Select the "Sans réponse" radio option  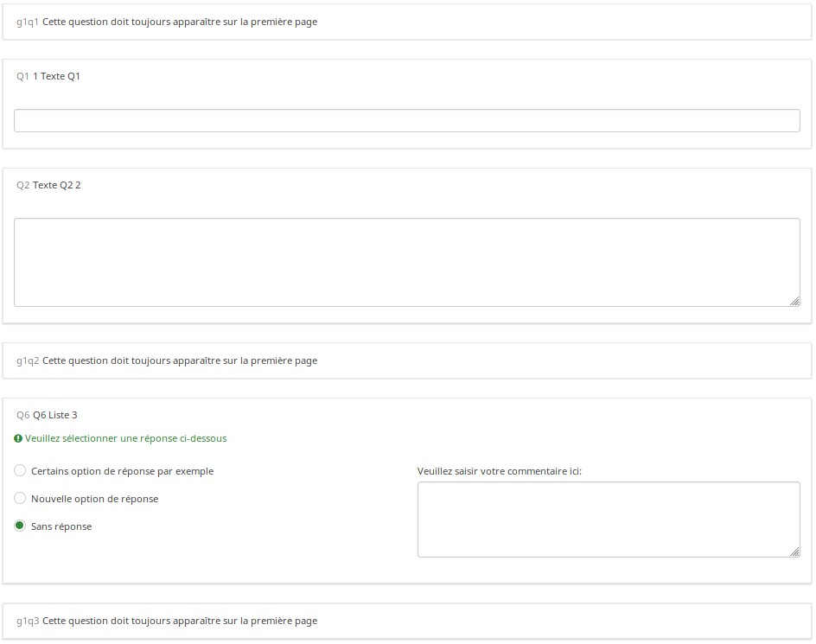20,526
